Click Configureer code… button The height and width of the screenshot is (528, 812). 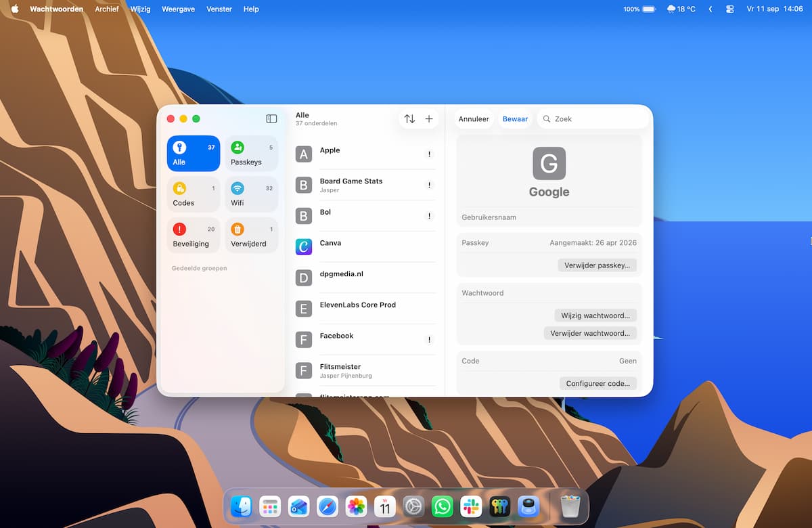pos(598,383)
